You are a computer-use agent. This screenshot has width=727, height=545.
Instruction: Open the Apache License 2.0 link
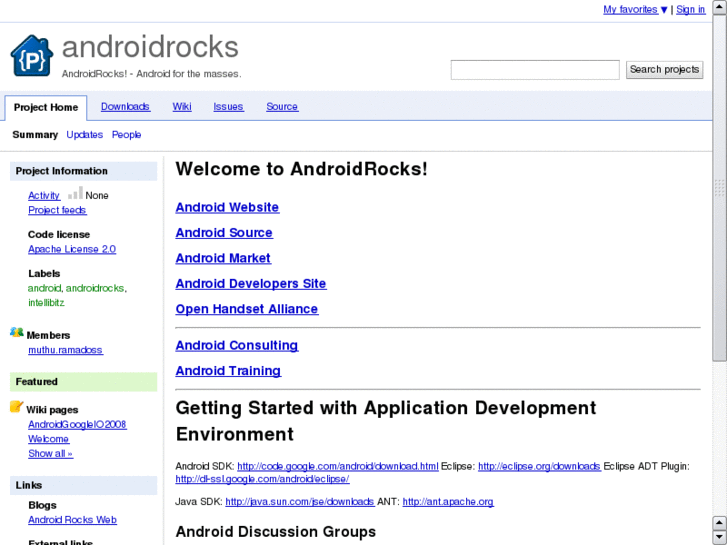(x=72, y=249)
